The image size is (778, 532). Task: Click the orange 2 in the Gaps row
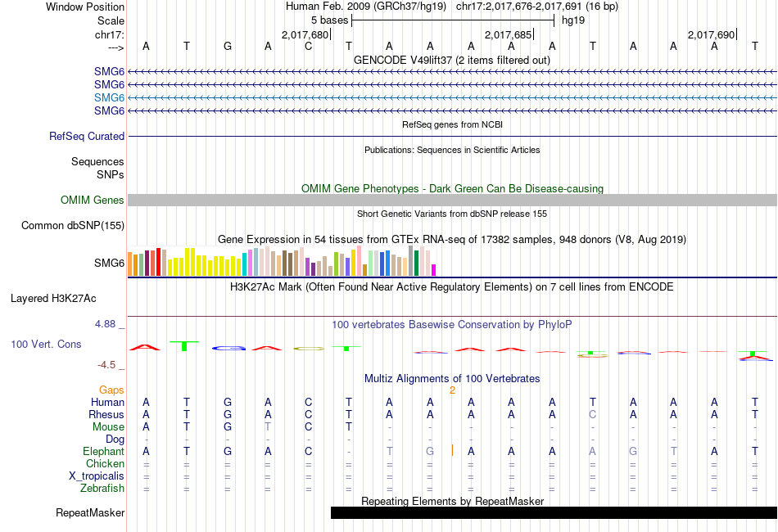pyautogui.click(x=453, y=390)
